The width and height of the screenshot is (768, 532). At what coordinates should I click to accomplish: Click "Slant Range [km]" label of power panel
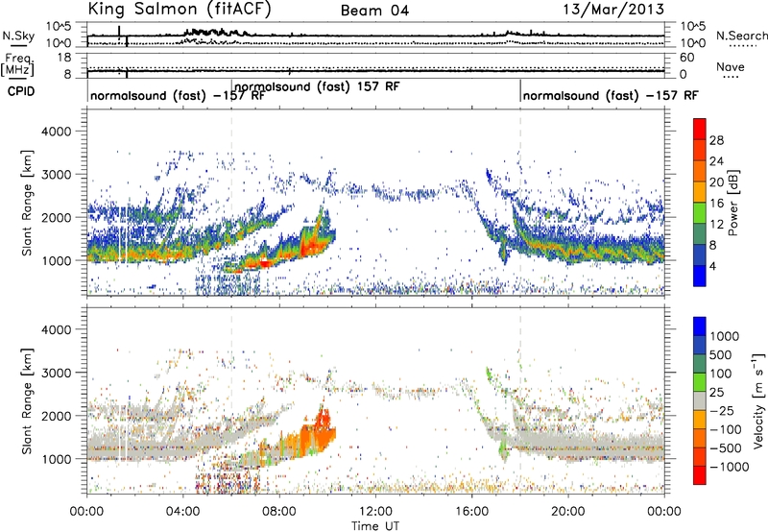click(28, 203)
